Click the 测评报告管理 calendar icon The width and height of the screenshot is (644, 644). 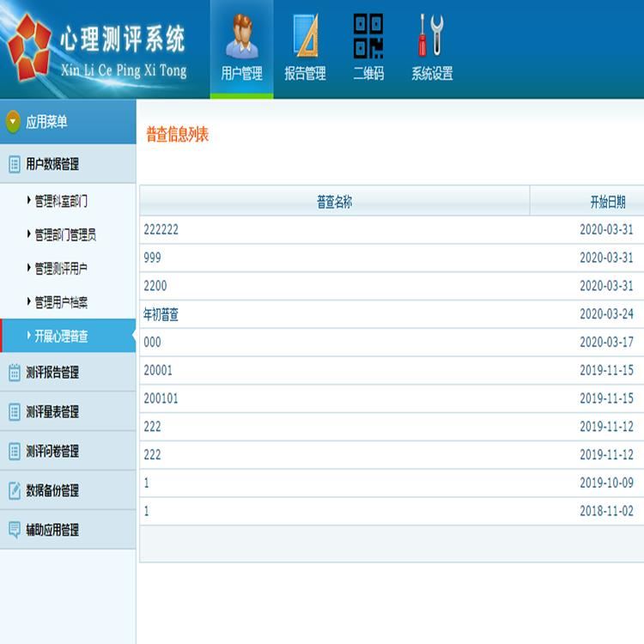click(x=15, y=373)
